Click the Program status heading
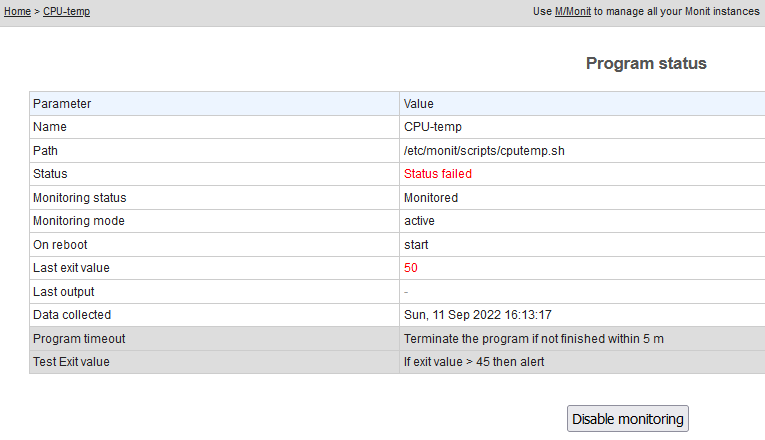The image size is (765, 440). click(646, 64)
